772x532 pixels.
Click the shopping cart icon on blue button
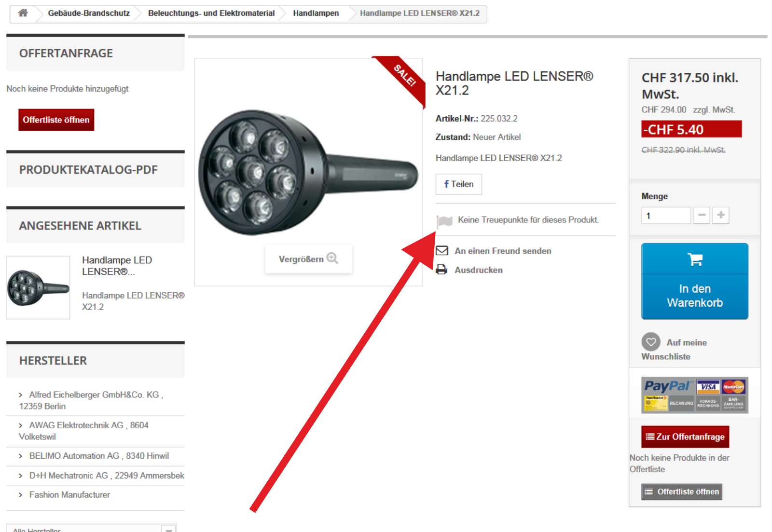coord(695,259)
